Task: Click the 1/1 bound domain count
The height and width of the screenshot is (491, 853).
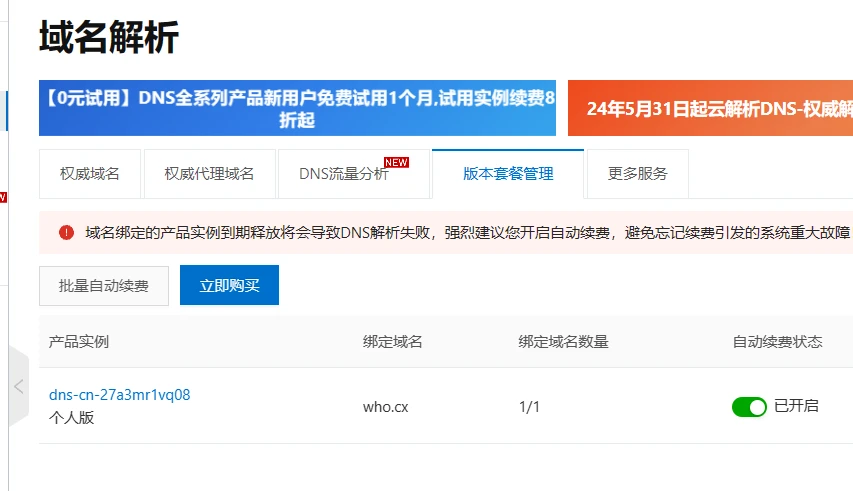Action: (530, 407)
